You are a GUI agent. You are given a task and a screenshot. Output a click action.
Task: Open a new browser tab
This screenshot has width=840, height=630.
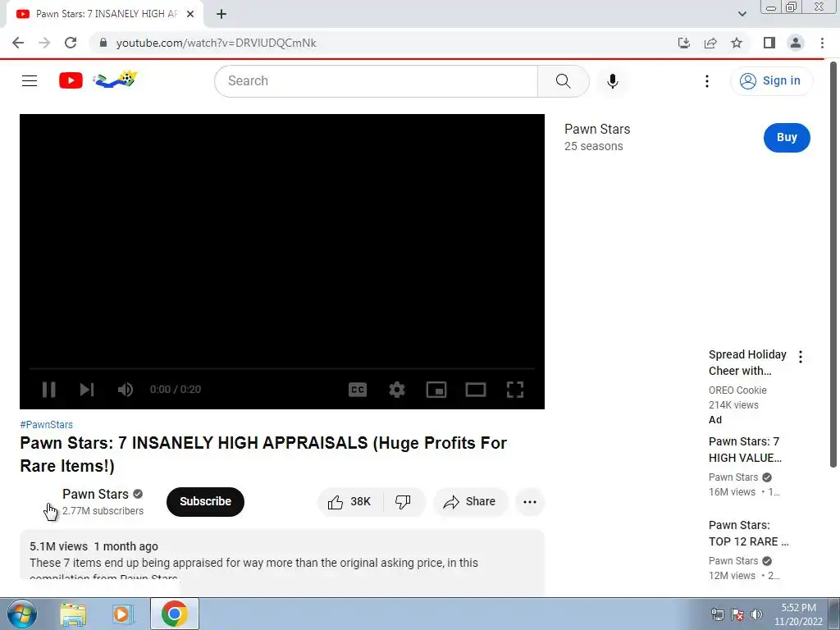pos(221,14)
